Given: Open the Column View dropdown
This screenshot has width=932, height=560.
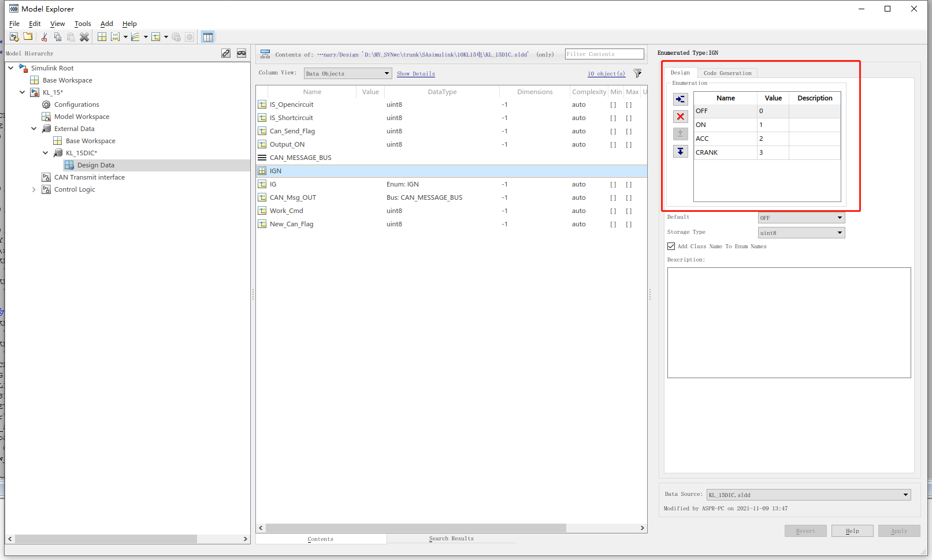Looking at the screenshot, I should 348,73.
